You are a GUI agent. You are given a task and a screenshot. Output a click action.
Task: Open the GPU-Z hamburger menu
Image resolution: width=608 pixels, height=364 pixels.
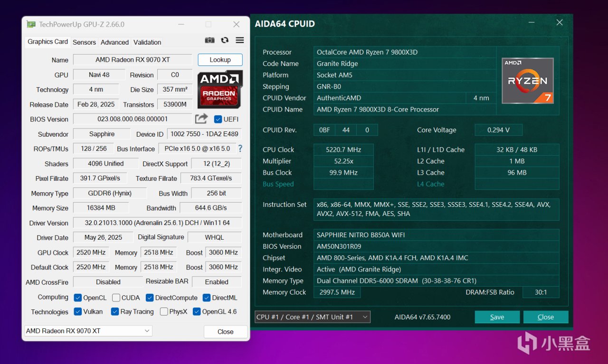(240, 40)
